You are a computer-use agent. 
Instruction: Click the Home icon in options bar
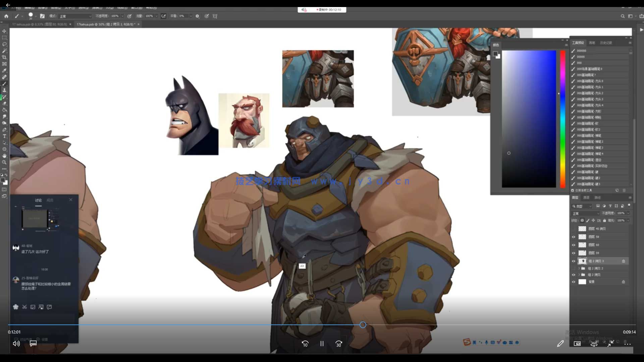(x=6, y=16)
